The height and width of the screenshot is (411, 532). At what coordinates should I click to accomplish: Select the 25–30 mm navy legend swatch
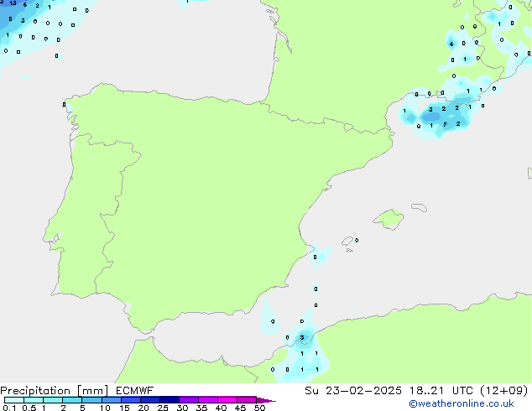coord(170,400)
